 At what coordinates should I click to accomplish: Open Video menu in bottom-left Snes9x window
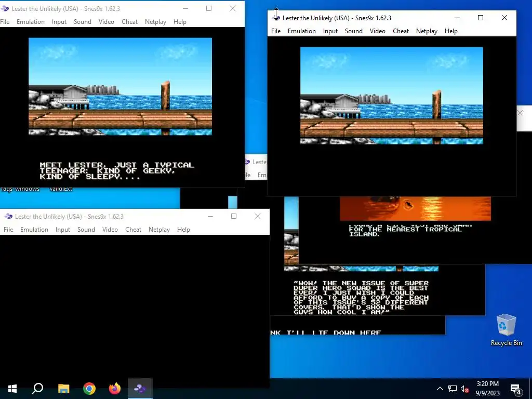(110, 230)
